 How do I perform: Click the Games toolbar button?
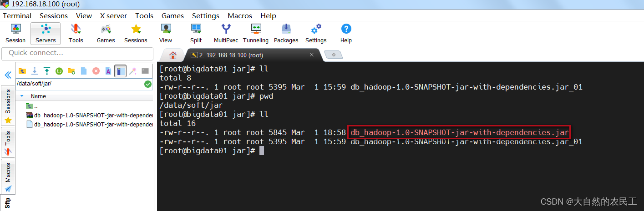(106, 34)
